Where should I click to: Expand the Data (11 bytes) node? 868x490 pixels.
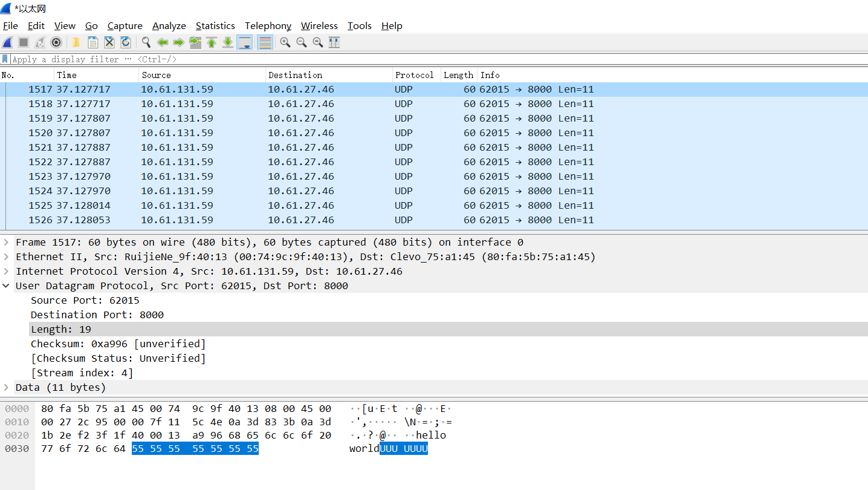pos(6,387)
